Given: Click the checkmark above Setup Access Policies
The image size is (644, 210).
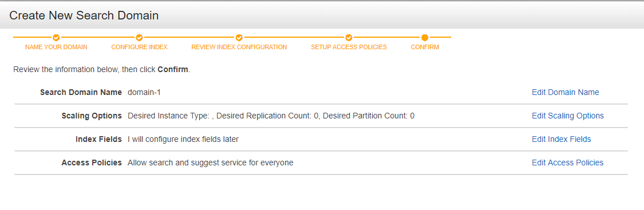Looking at the screenshot, I should pos(349,37).
